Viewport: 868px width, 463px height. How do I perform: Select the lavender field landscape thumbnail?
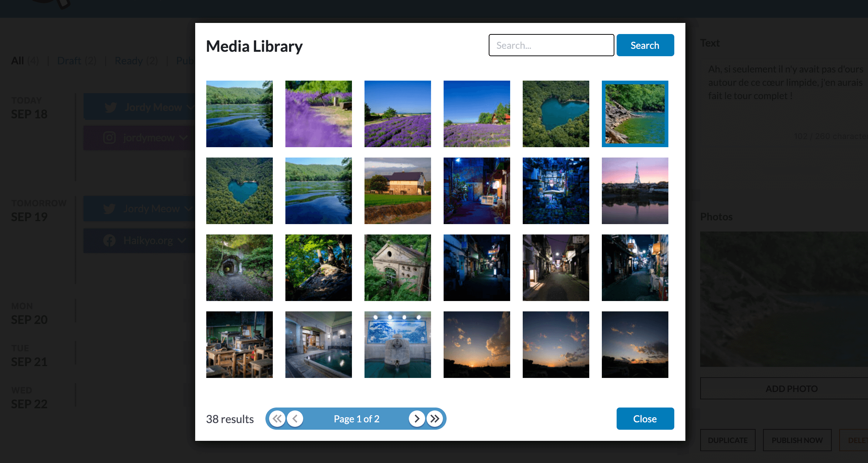[398, 114]
